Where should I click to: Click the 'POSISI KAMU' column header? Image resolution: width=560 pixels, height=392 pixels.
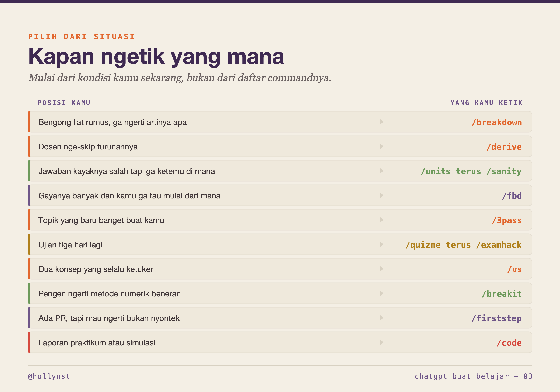tap(64, 103)
